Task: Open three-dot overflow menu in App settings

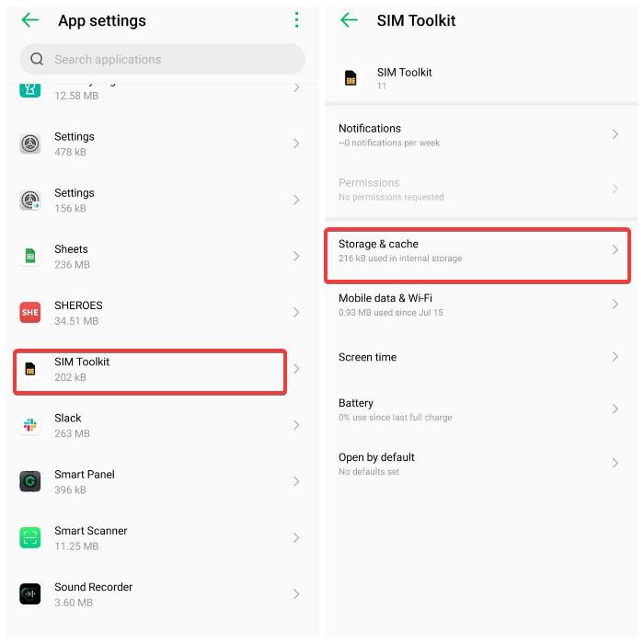Action: 296,19
